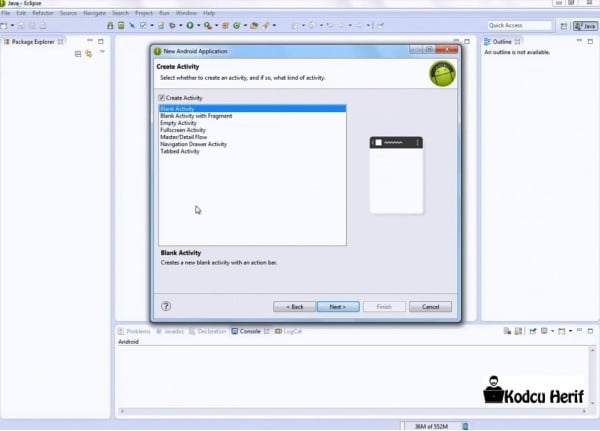This screenshot has height=431, width=600.
Task: Click the green Run toolbar icon
Action: [190, 25]
